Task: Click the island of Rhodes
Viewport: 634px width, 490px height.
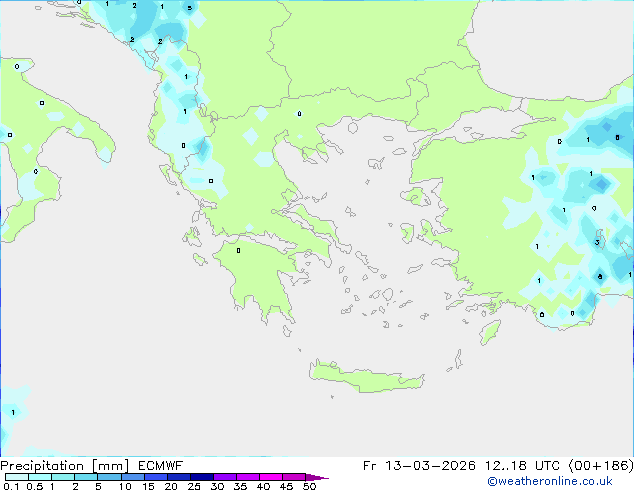Action: (489, 332)
